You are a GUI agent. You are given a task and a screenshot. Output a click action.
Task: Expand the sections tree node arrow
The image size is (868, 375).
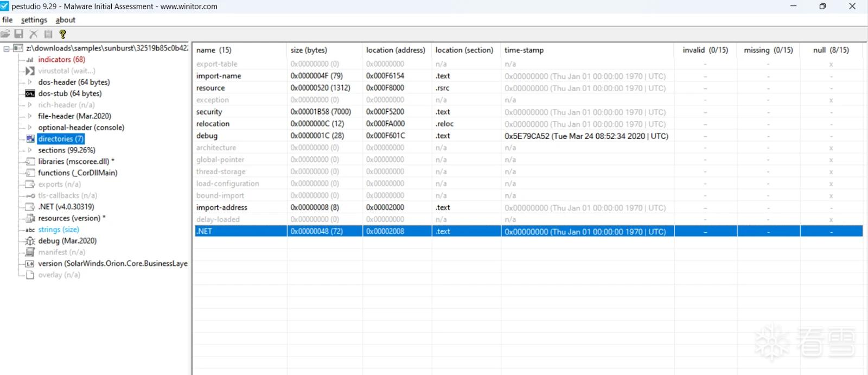pyautogui.click(x=30, y=150)
